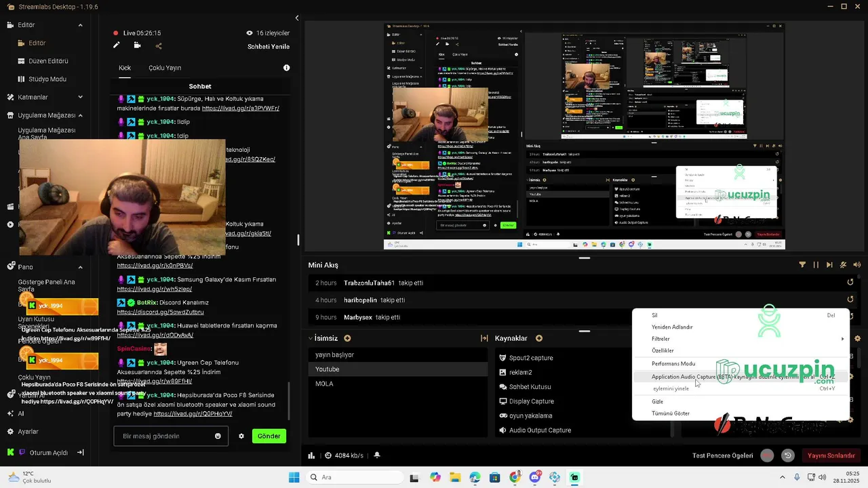Pause the Mini Akış alert queue
Screen dimensions: 868x488
816,265
